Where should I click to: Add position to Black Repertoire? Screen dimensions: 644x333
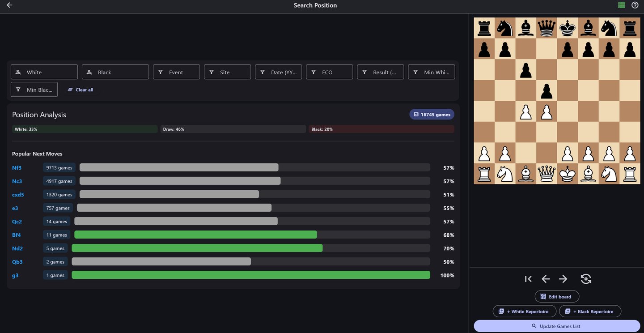click(590, 311)
